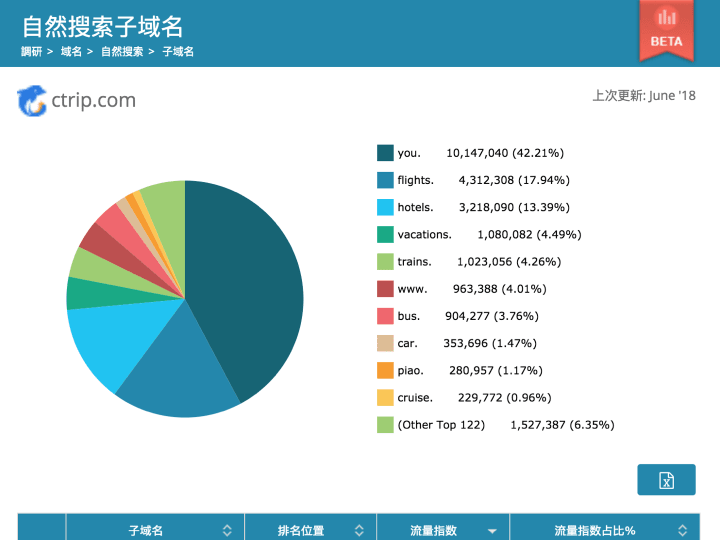The width and height of the screenshot is (720, 540).
Task: Click the ctrip dolphin logo
Action: point(32,101)
